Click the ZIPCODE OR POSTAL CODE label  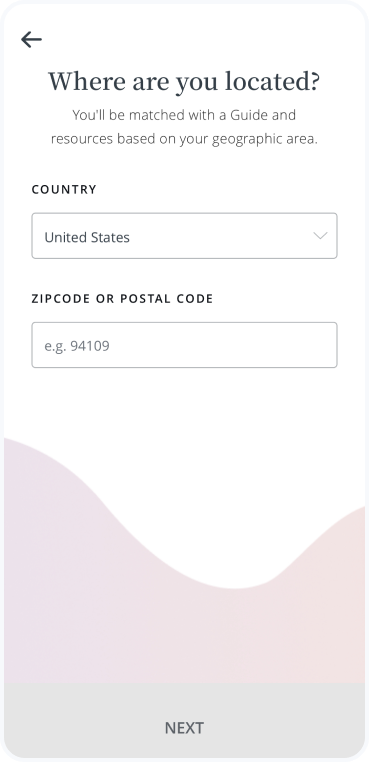122,298
